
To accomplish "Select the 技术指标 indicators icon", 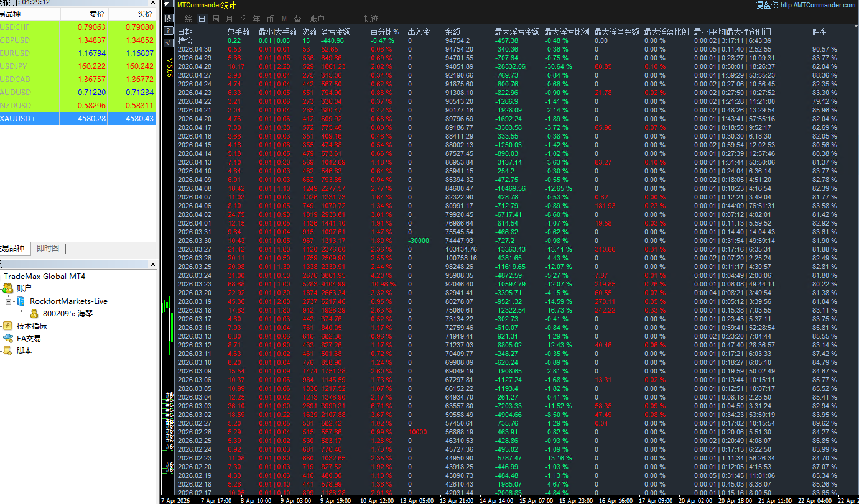I will (x=7, y=326).
